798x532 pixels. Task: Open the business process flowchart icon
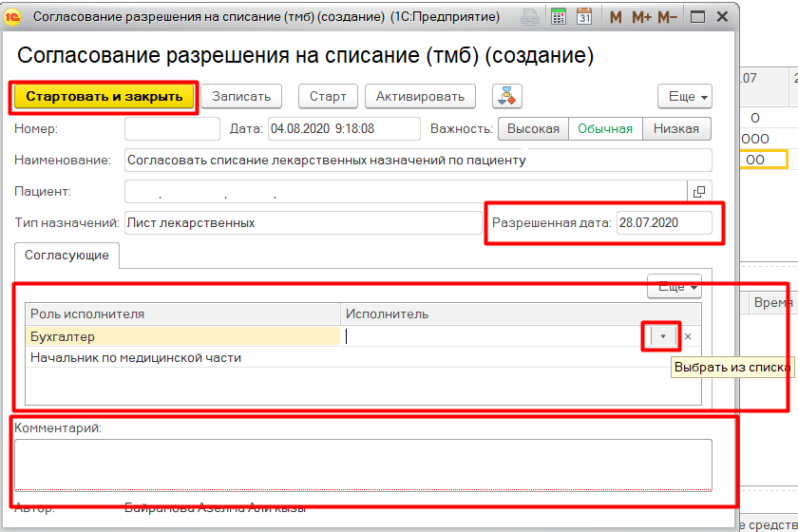[x=507, y=96]
